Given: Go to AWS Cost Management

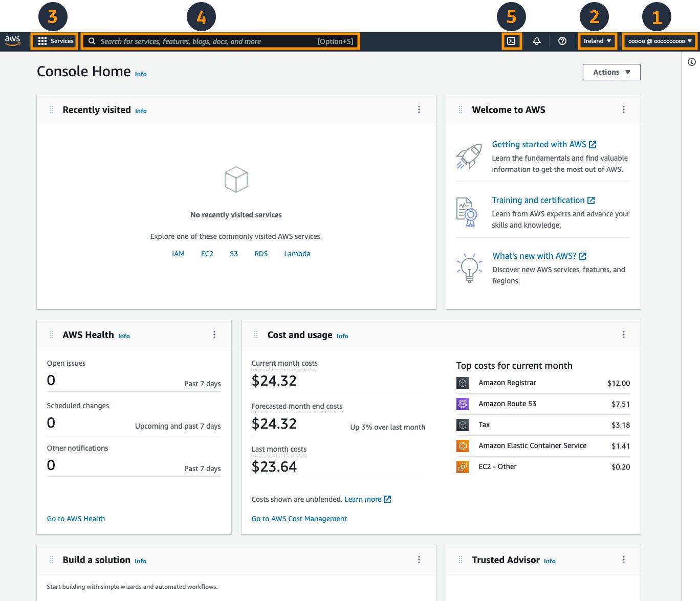Looking at the screenshot, I should (299, 518).
